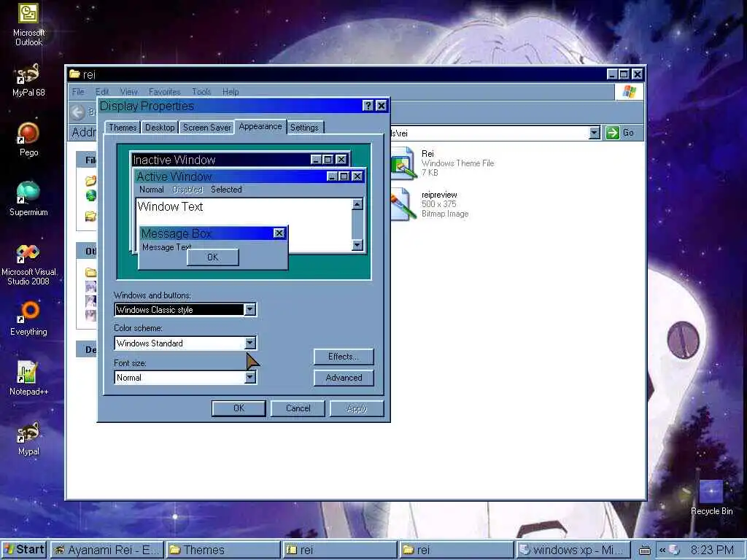Open Windows and buttons style dropdown
The width and height of the screenshot is (747, 560).
pyautogui.click(x=249, y=310)
